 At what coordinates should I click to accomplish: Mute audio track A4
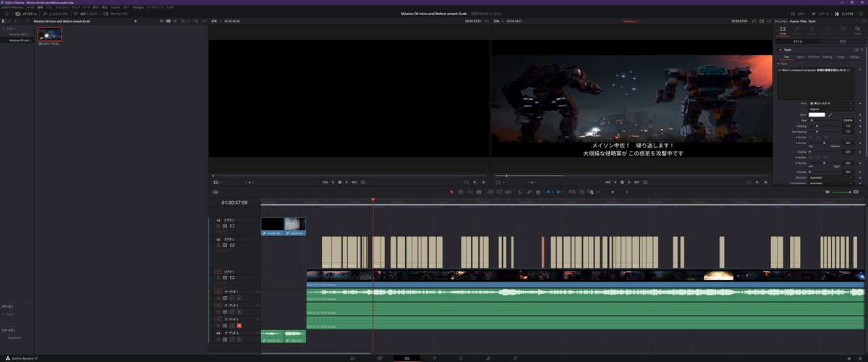tap(239, 340)
